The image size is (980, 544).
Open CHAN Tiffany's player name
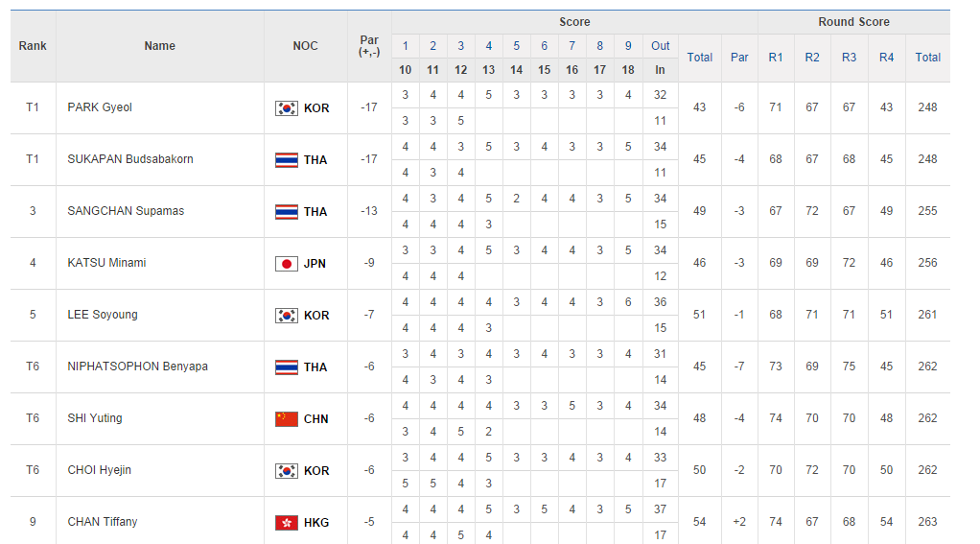click(103, 522)
